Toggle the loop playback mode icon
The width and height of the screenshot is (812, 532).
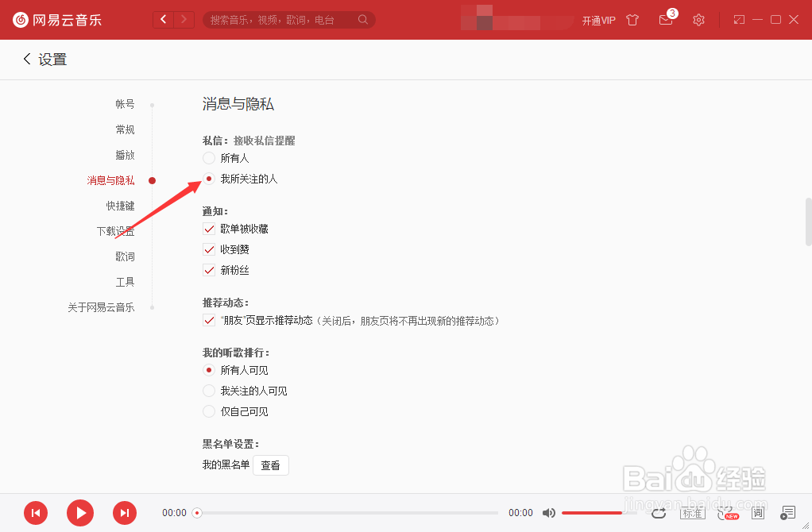tap(659, 513)
